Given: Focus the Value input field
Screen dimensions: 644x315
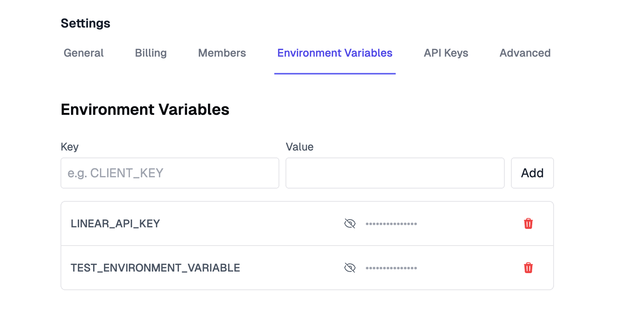Looking at the screenshot, I should [395, 173].
